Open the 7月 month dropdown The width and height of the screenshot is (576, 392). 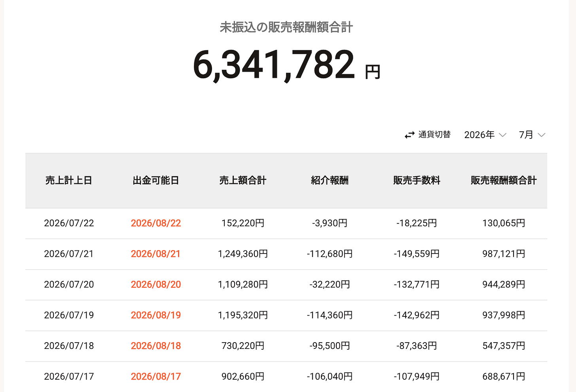point(532,135)
